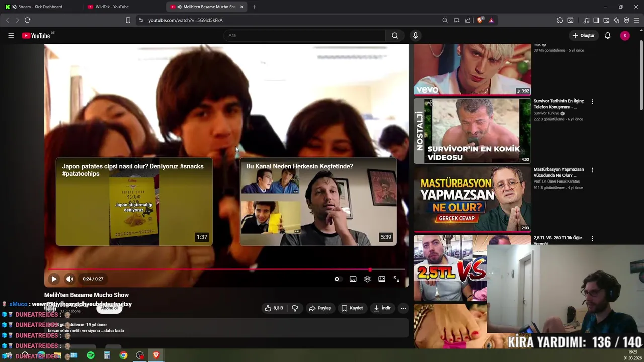Seek on the red video progress bar

pyautogui.click(x=226, y=269)
